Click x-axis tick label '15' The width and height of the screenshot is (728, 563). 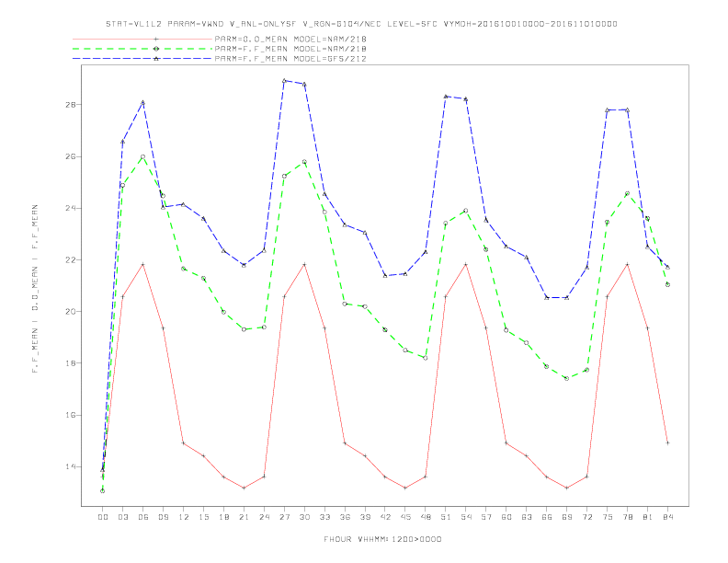(x=203, y=517)
